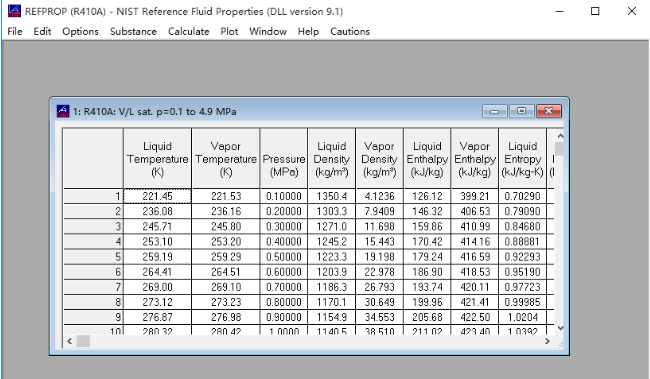This screenshot has width=650, height=379.
Task: Click vapor temperature cell 264.51
Action: point(226,272)
